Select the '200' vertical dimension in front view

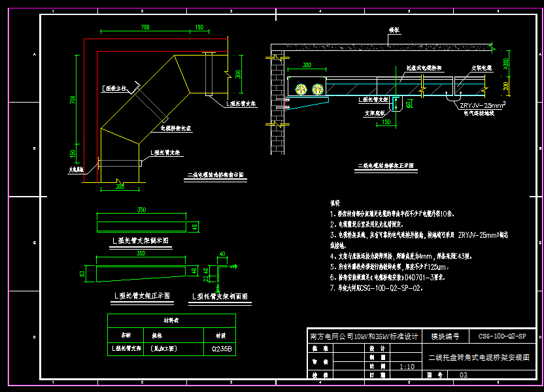coord(506,86)
